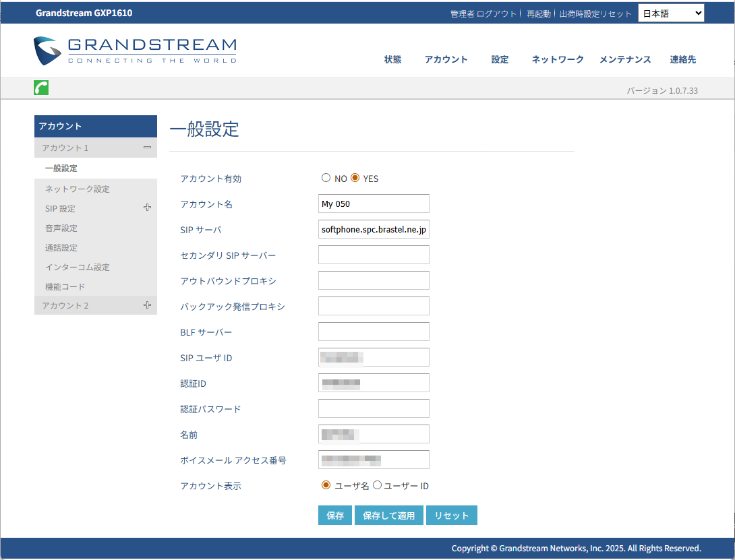Click the 保存して適用 button
This screenshot has height=560, width=735.
(388, 515)
